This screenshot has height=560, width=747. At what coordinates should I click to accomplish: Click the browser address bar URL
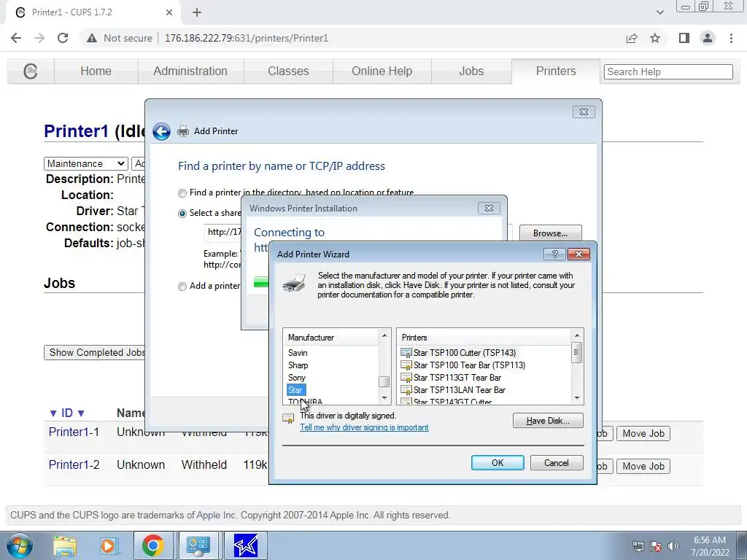[247, 38]
